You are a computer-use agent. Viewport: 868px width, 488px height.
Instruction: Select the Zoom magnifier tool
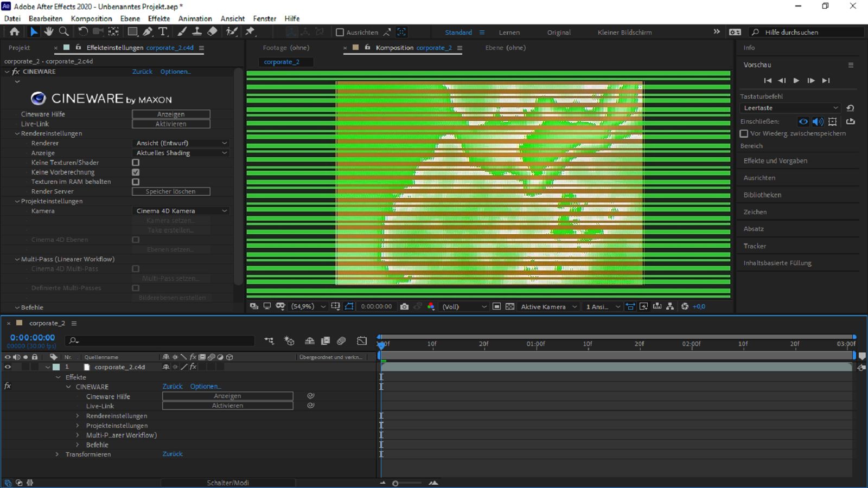point(64,32)
